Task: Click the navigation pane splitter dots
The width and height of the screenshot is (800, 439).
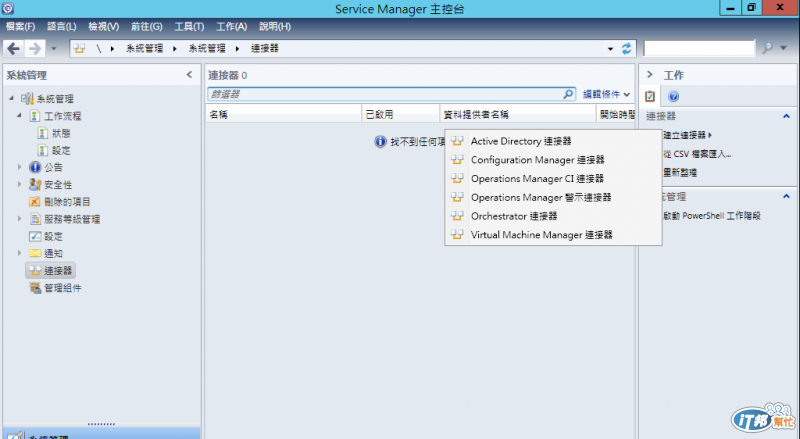Action: point(101,424)
